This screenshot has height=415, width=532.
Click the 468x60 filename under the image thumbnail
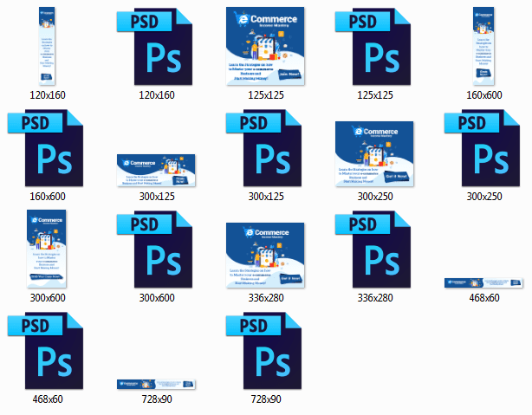point(484,298)
